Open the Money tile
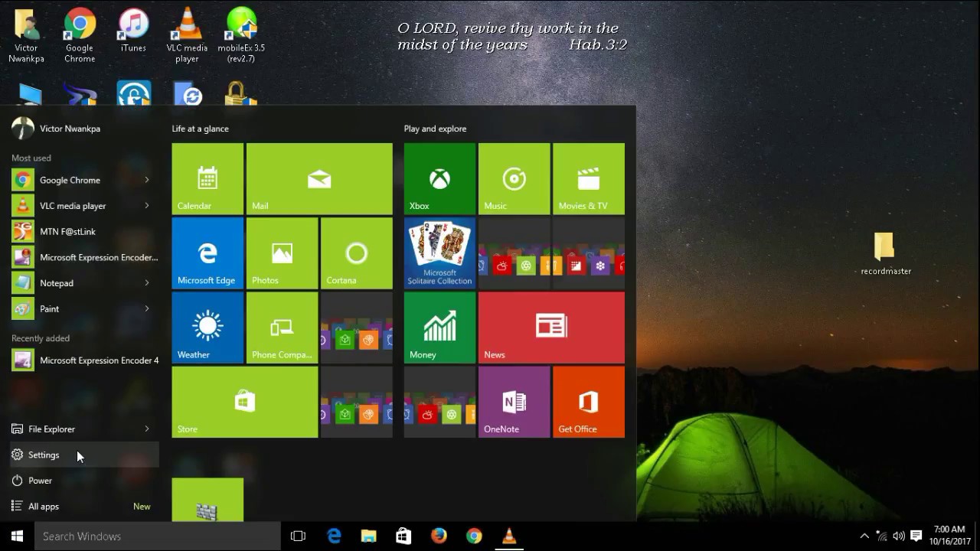Viewport: 980px width, 551px height. coord(439,327)
